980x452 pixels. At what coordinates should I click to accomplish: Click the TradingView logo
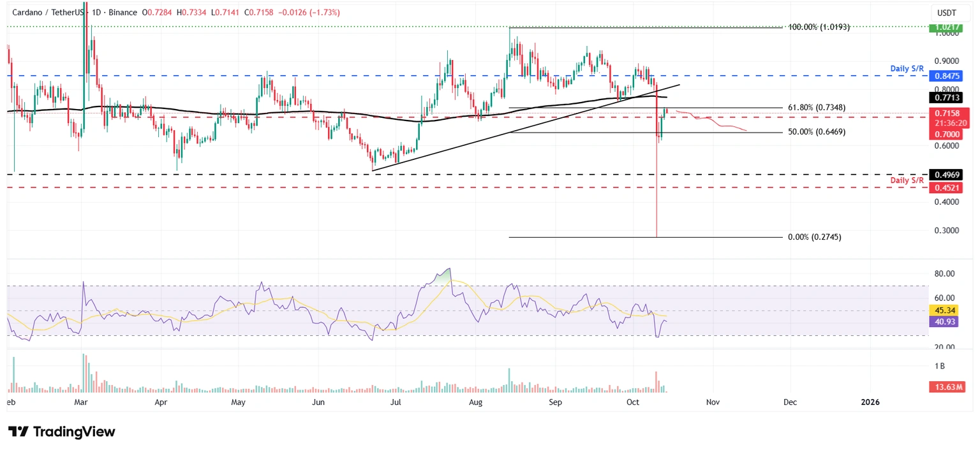click(61, 432)
